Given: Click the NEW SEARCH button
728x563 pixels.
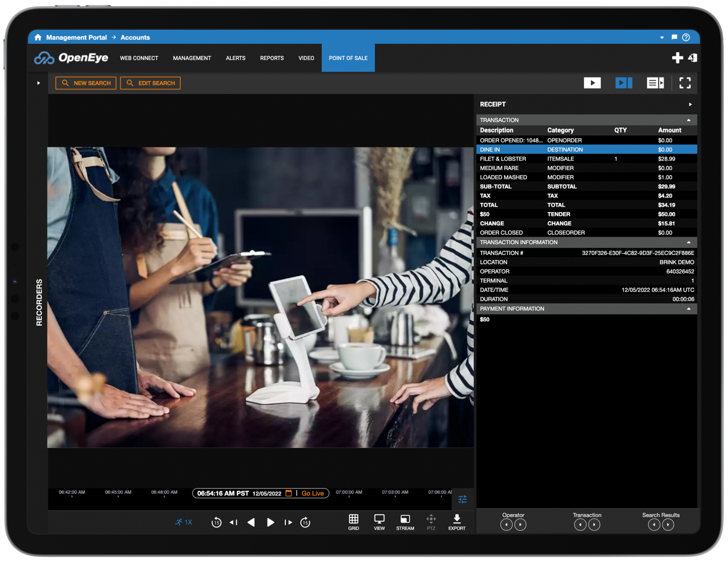Looking at the screenshot, I should click(86, 83).
